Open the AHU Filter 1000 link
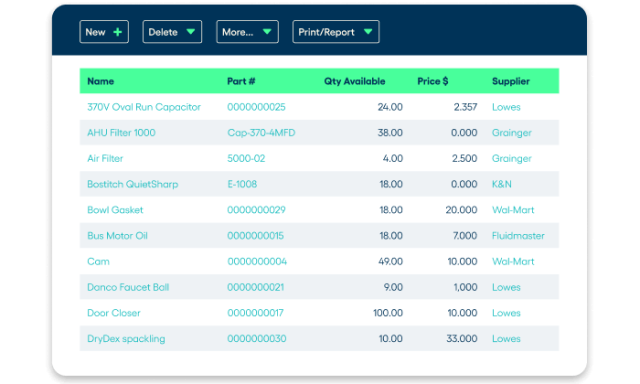The height and width of the screenshot is (384, 640). (121, 133)
